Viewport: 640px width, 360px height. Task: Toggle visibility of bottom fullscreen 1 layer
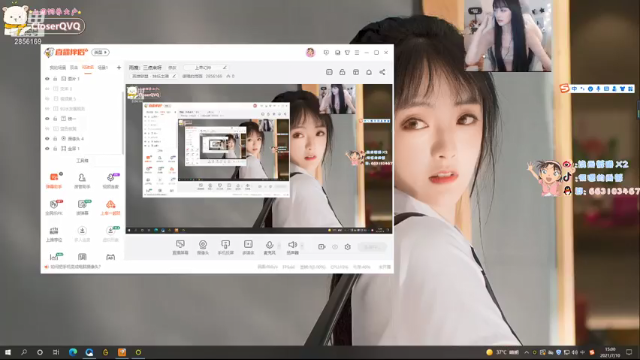47,149
